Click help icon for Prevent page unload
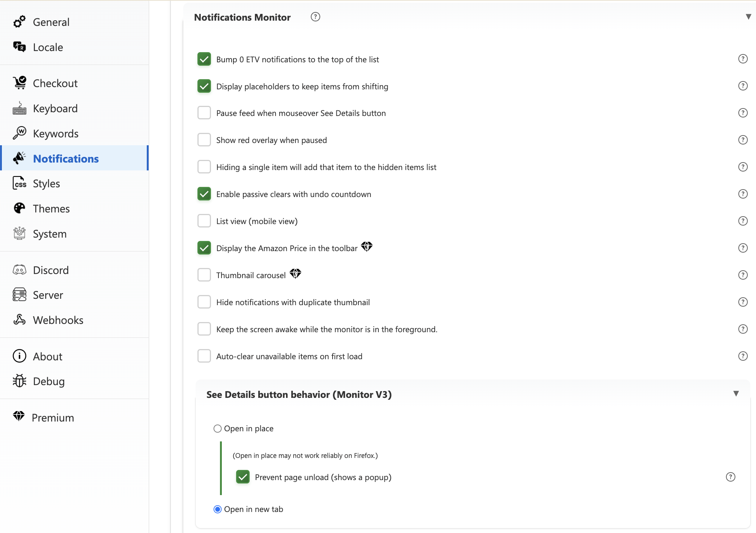Image resolution: width=756 pixels, height=533 pixels. pyautogui.click(x=730, y=477)
